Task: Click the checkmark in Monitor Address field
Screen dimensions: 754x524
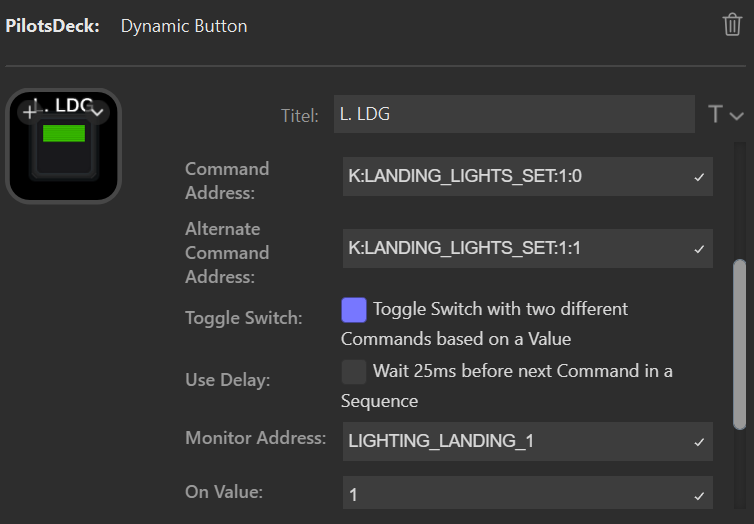Action: click(x=699, y=442)
